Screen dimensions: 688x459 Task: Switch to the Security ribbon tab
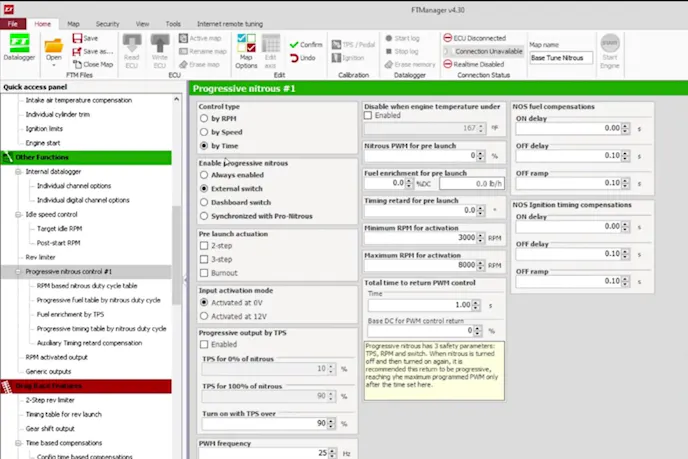click(107, 22)
